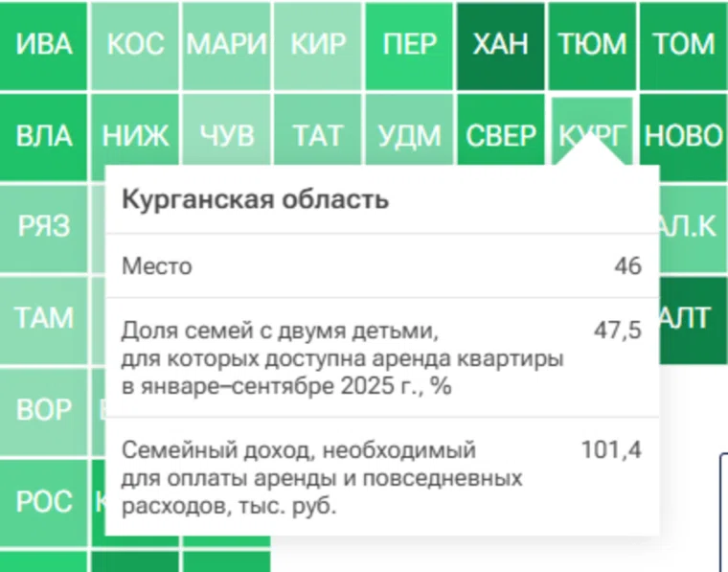Click the ТАМ region tile
This screenshot has width=728, height=572.
tap(44, 318)
